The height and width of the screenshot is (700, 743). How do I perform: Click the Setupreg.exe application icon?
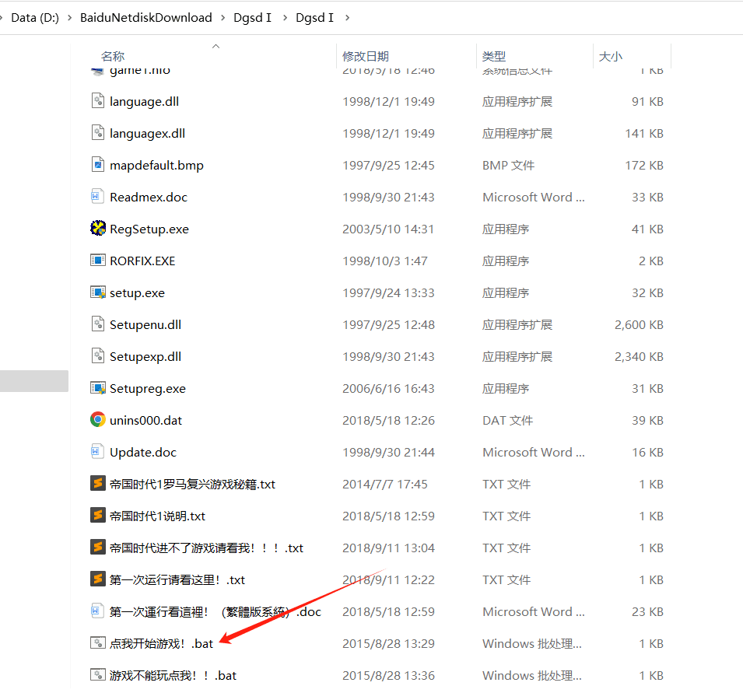97,388
